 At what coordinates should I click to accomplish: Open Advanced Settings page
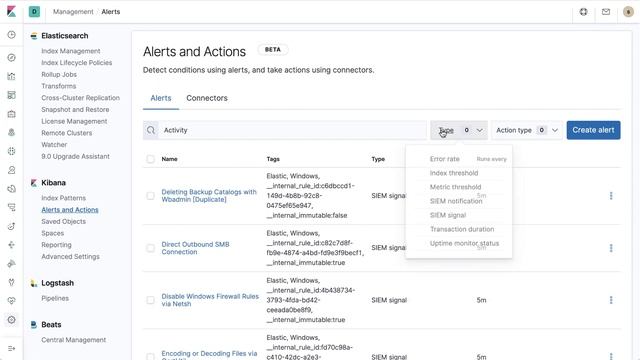(70, 257)
